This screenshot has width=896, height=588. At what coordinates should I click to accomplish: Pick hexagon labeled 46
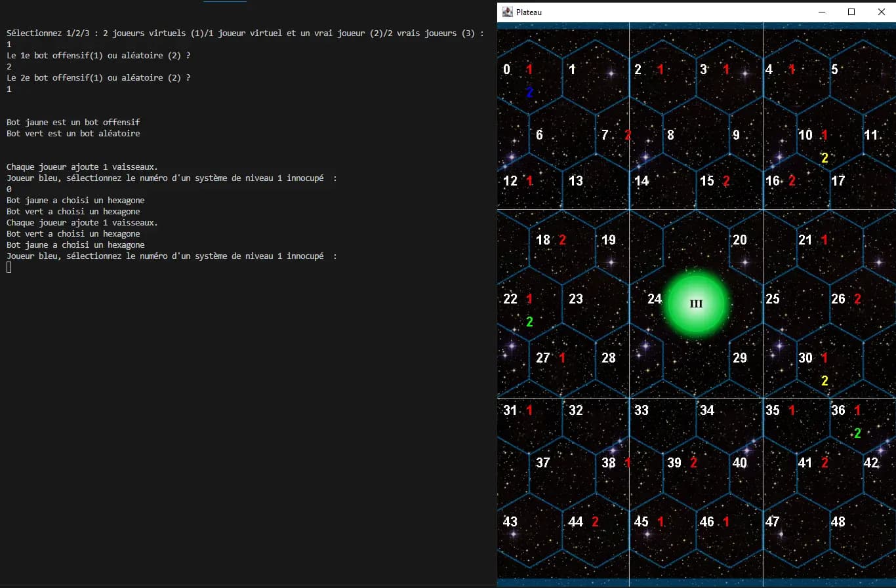tap(707, 522)
